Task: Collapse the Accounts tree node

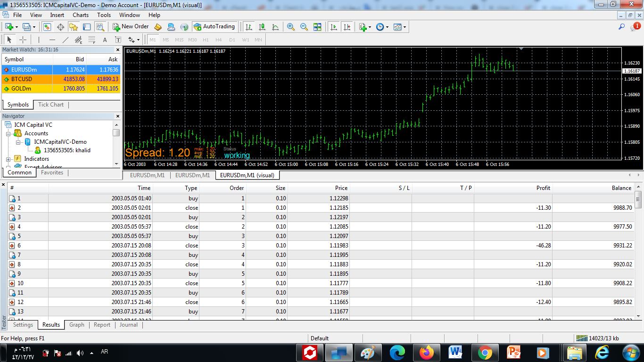Action: 8,133
